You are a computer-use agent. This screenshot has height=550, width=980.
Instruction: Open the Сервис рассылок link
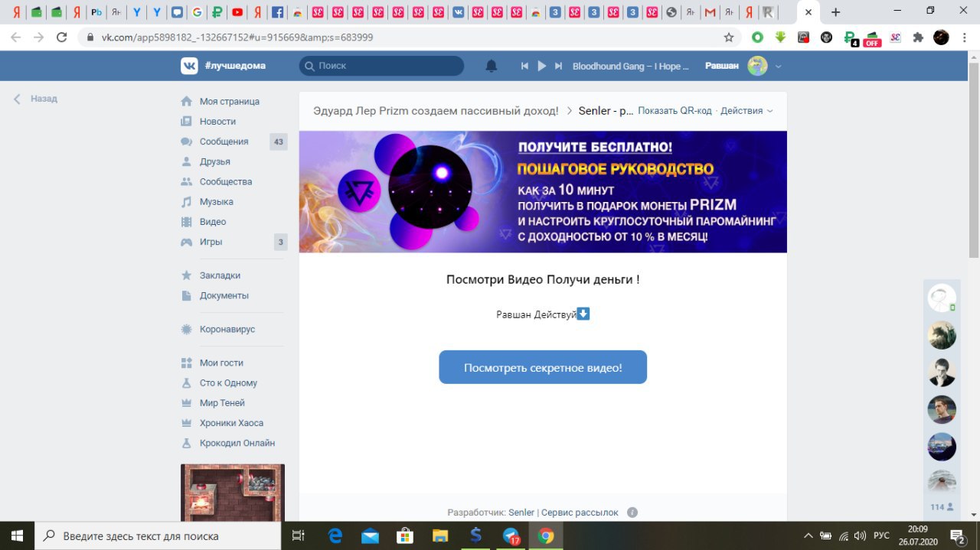coord(580,513)
